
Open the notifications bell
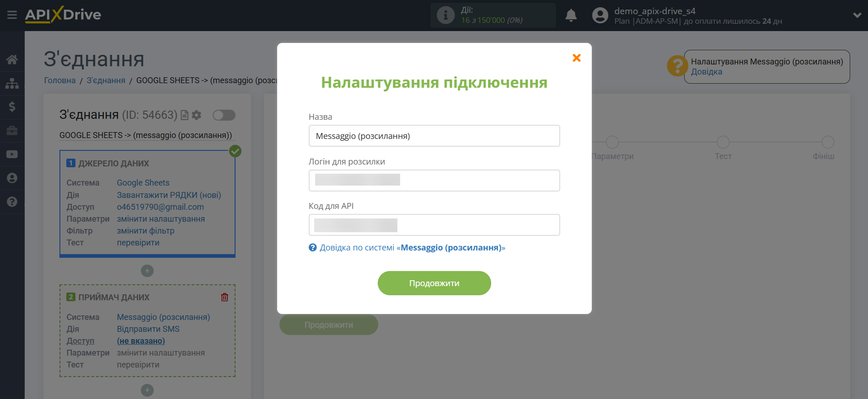point(571,15)
